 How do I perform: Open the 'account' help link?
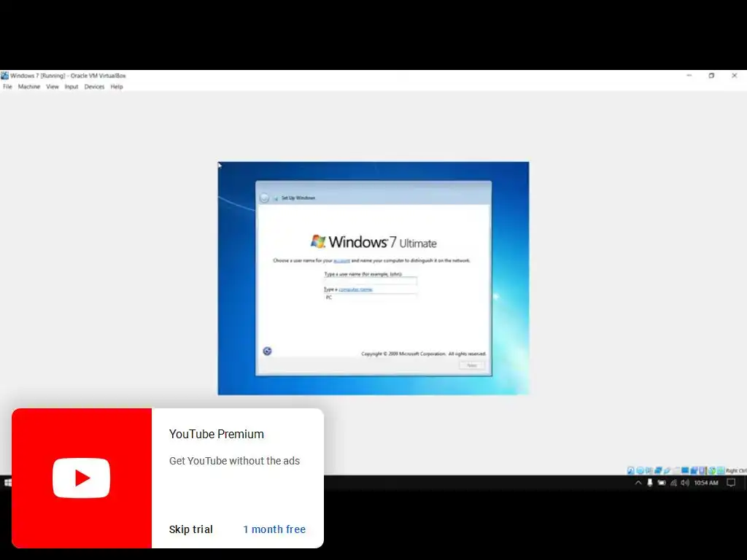pos(341,260)
